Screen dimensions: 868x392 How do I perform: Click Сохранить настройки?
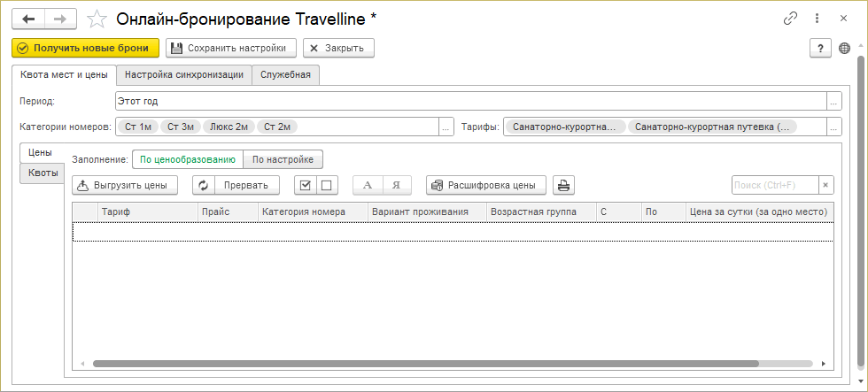(x=231, y=48)
